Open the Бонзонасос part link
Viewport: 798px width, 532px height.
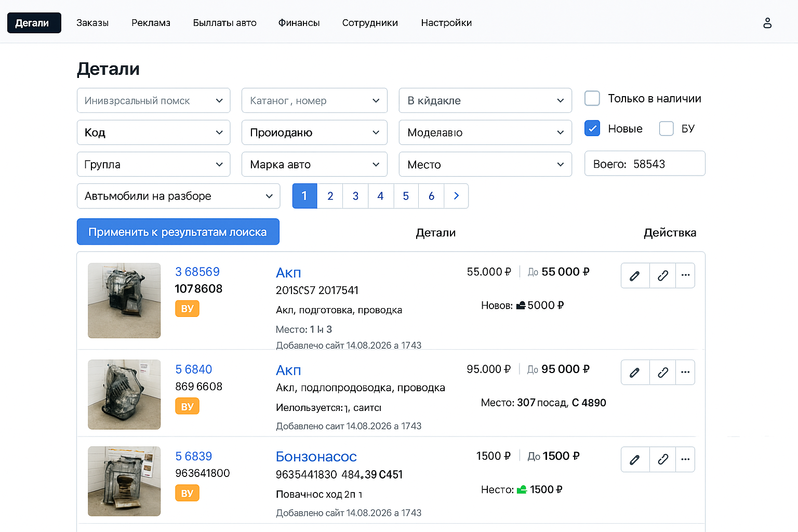[316, 457]
